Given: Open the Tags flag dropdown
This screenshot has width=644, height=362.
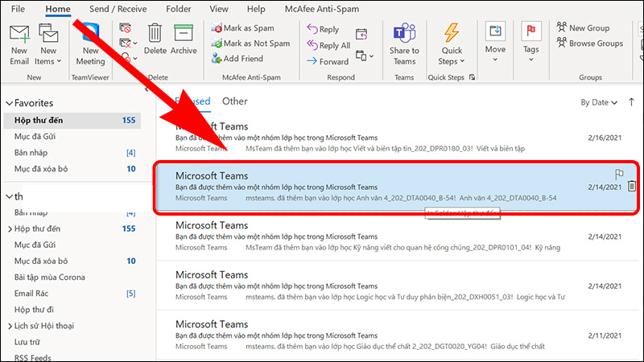Looking at the screenshot, I should [530, 43].
